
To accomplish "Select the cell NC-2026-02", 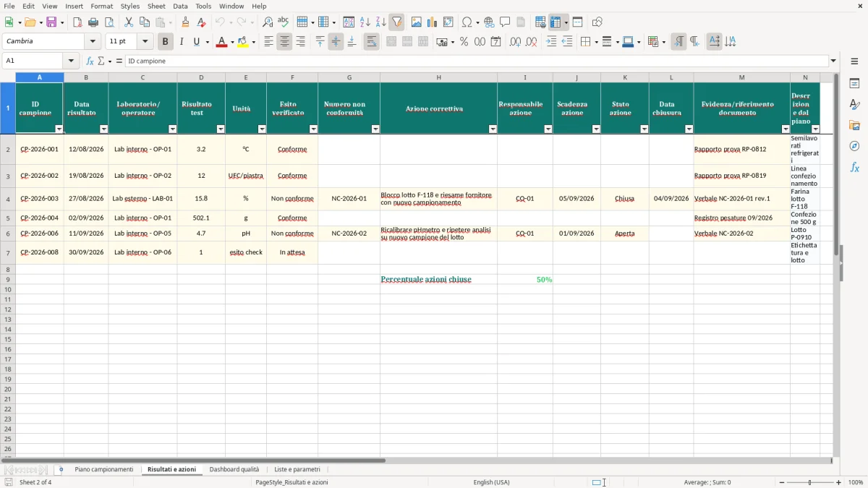I will [x=349, y=234].
